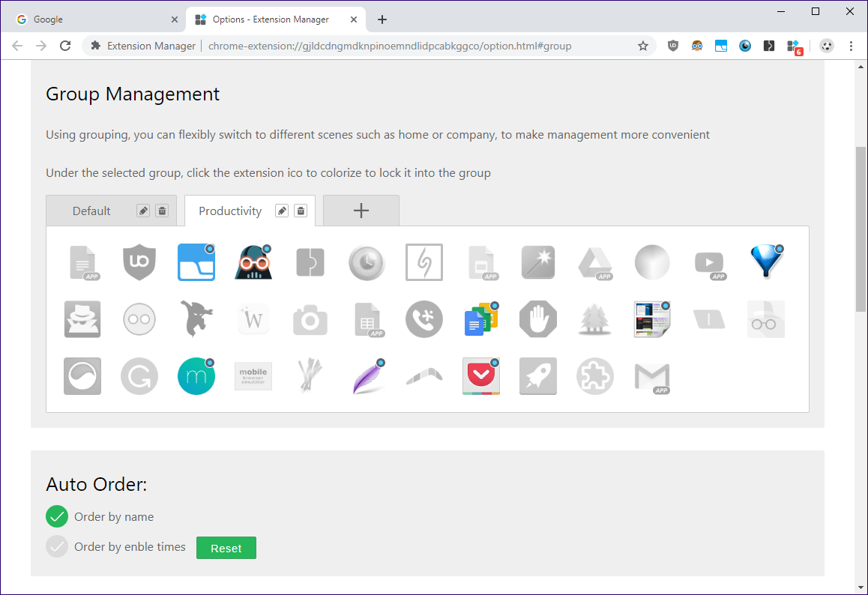Toggle the Google Docs offline extension icon

pyautogui.click(x=481, y=319)
